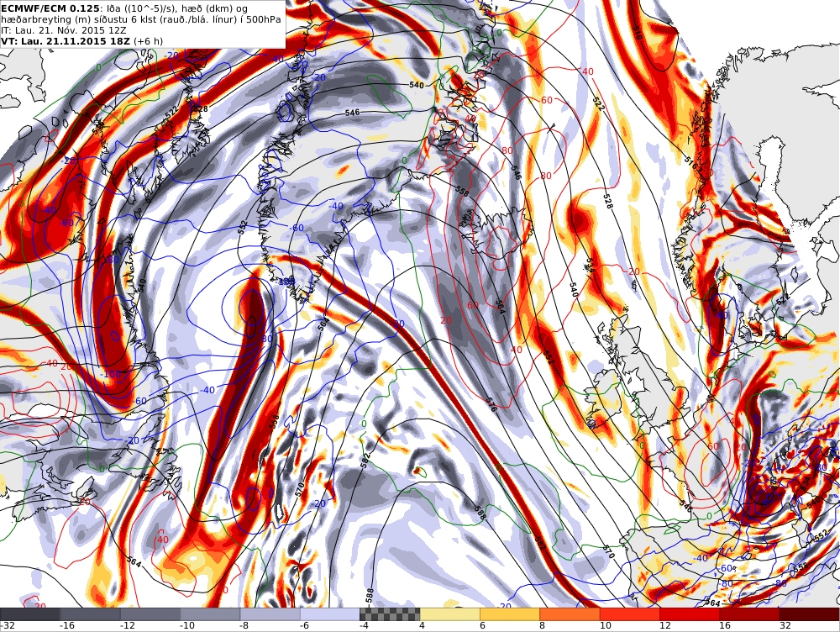Click the "VT: Lau. 21.11.2015 18Z" valid time

pos(66,41)
